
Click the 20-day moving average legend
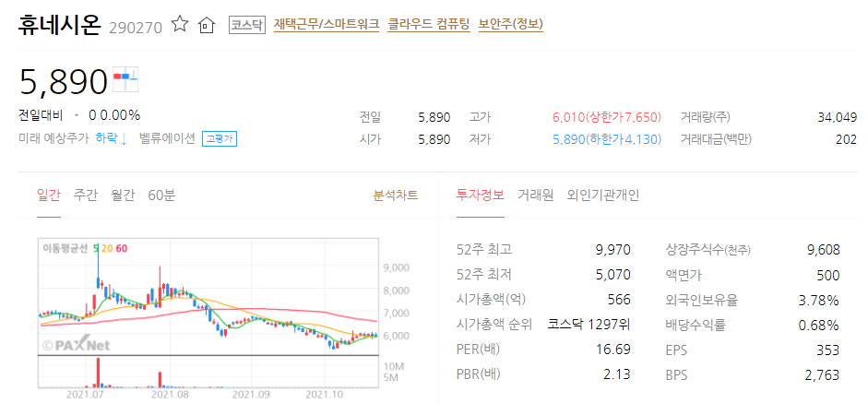click(x=107, y=248)
